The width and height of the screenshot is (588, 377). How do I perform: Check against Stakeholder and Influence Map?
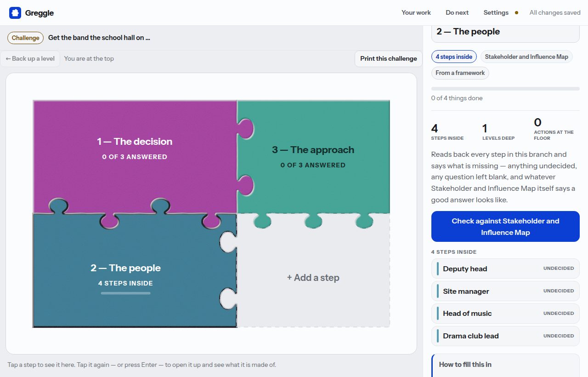[x=505, y=227]
